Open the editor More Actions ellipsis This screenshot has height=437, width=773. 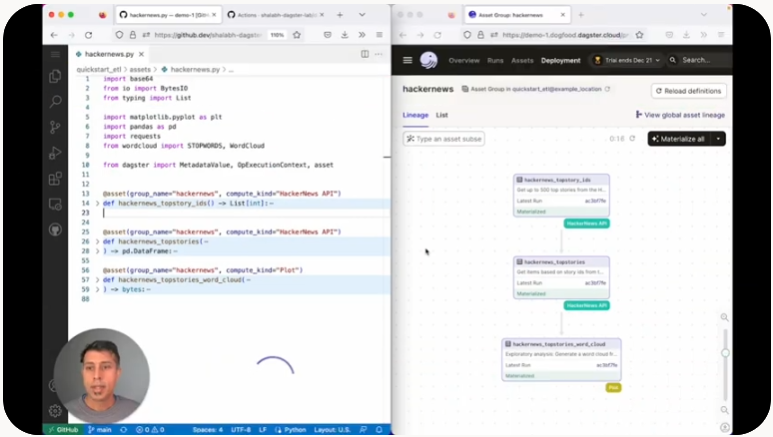[x=379, y=54]
